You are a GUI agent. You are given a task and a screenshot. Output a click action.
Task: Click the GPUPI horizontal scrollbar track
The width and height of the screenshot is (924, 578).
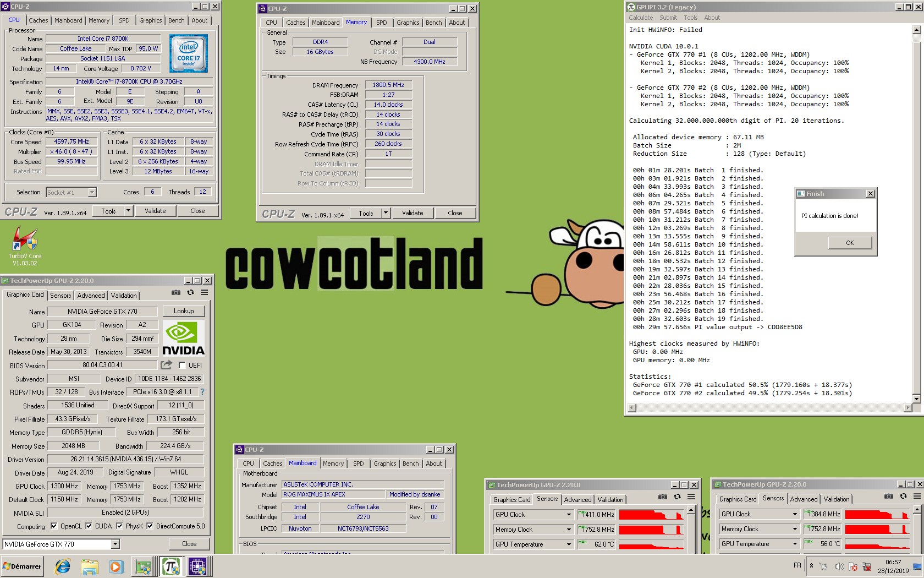coord(770,408)
